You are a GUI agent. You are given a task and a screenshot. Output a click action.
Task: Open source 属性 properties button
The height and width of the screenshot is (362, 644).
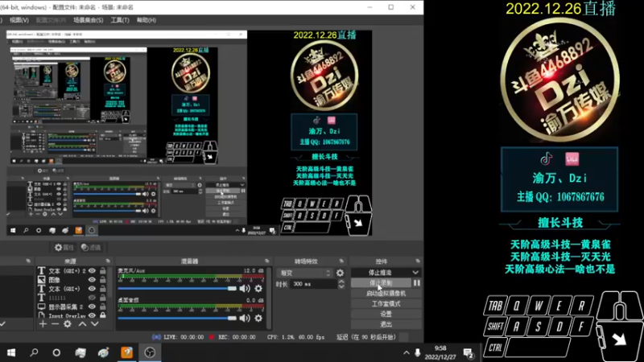[64, 247]
